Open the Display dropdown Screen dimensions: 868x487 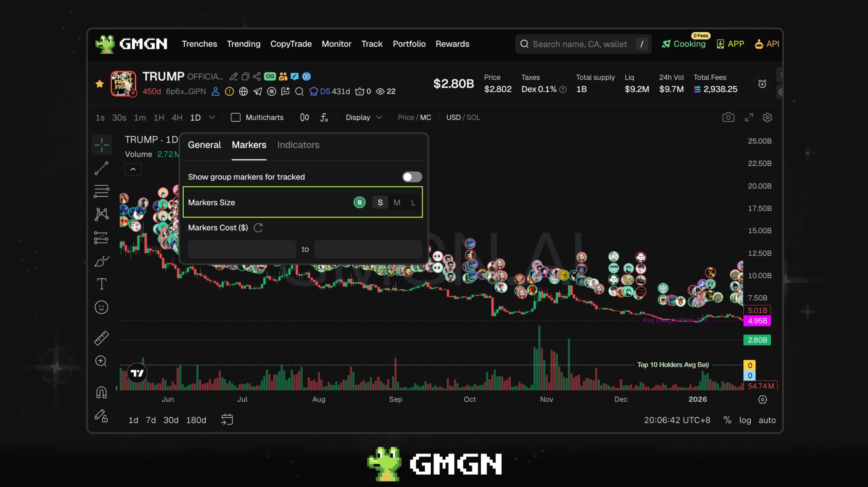(x=364, y=117)
